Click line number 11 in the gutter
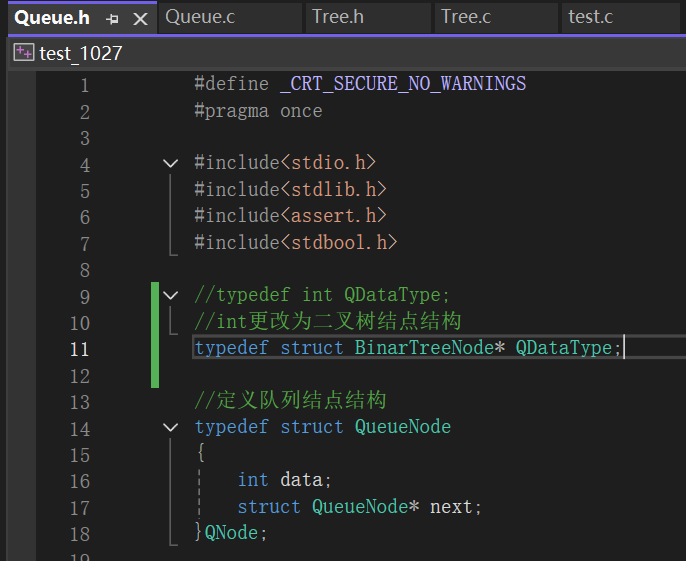Image resolution: width=686 pixels, height=561 pixels. click(80, 350)
